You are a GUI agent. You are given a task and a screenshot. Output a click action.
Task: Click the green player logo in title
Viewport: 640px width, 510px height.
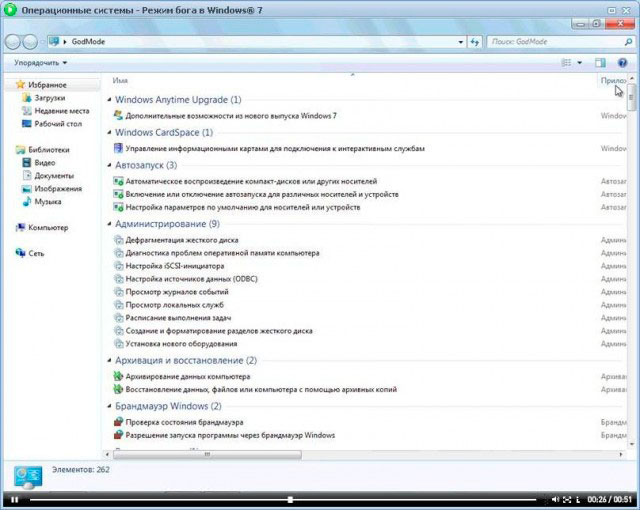pyautogui.click(x=10, y=9)
